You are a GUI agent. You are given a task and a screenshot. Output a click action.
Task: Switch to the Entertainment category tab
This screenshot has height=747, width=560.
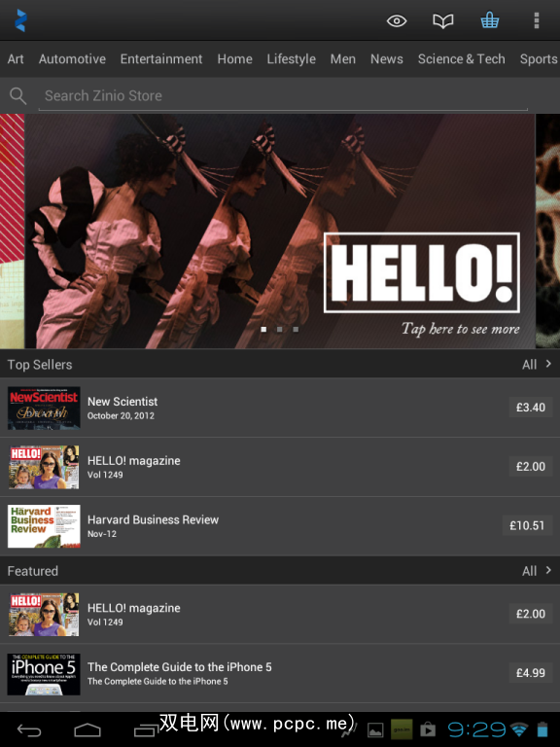(161, 59)
